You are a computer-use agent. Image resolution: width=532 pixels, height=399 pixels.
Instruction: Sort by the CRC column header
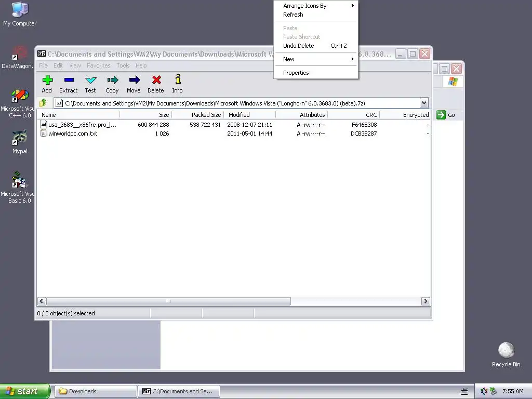coord(353,115)
